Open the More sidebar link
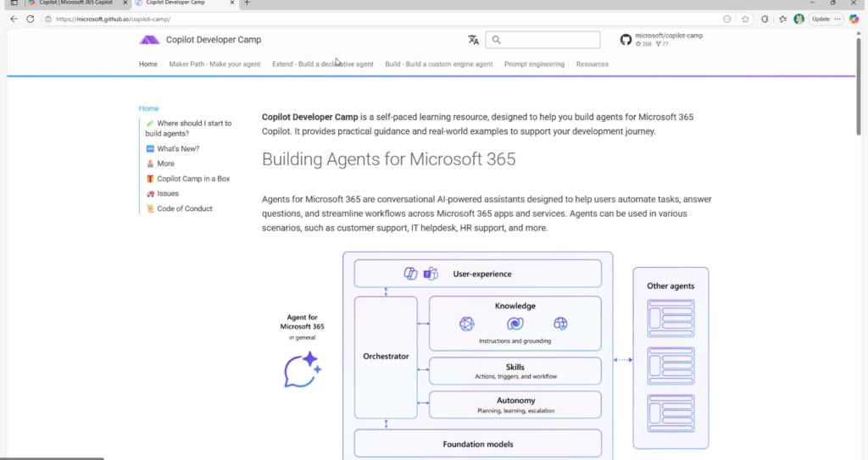This screenshot has width=868, height=460. 160,163
